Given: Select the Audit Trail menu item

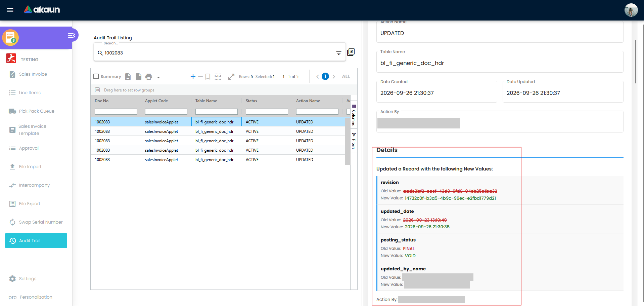Looking at the screenshot, I should coord(36,240).
